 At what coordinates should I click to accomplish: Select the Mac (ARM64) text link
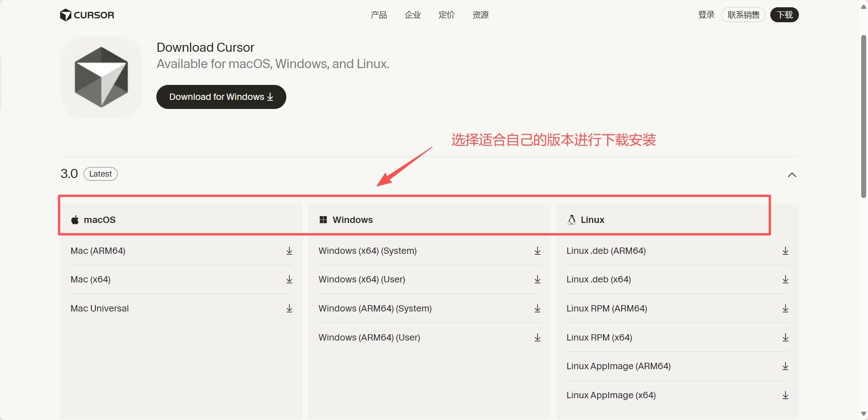(x=98, y=251)
